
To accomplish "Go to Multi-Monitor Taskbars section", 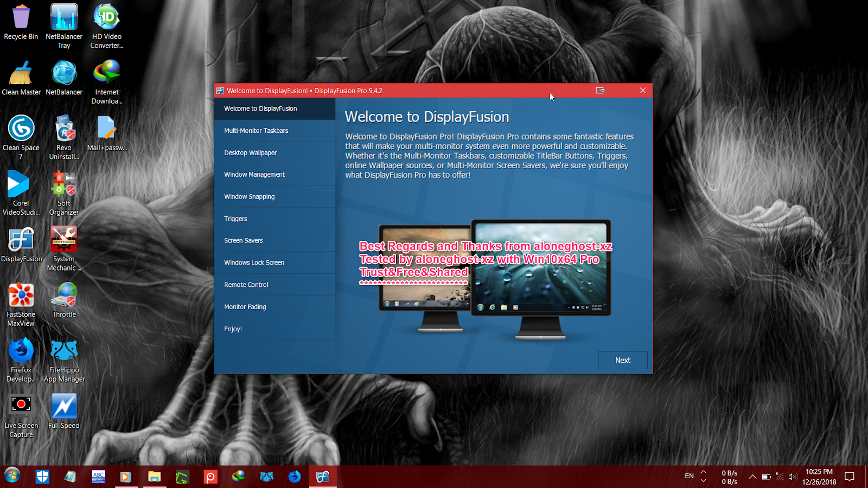I will coord(275,131).
